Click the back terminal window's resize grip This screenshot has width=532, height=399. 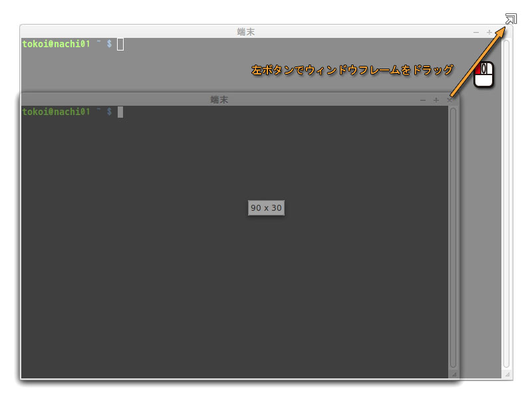507,375
